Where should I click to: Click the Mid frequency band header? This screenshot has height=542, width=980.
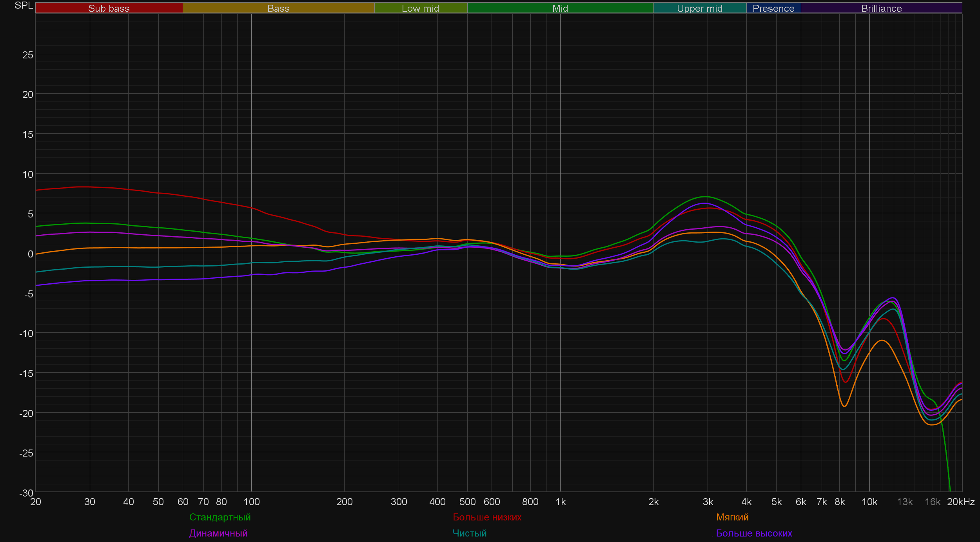pos(560,8)
